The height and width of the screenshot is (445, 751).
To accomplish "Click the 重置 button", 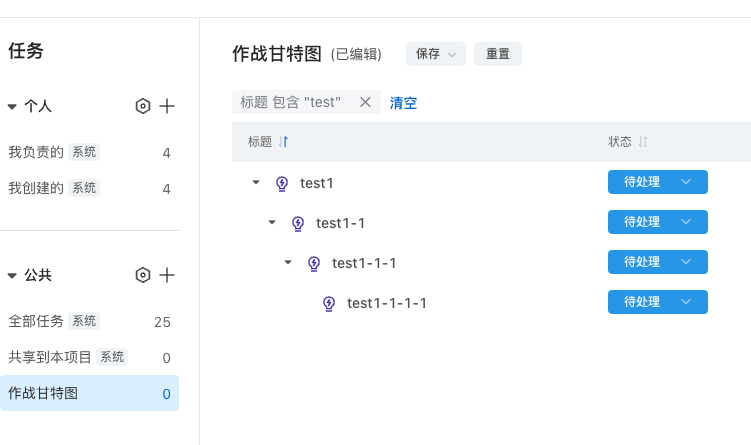I will pyautogui.click(x=498, y=54).
